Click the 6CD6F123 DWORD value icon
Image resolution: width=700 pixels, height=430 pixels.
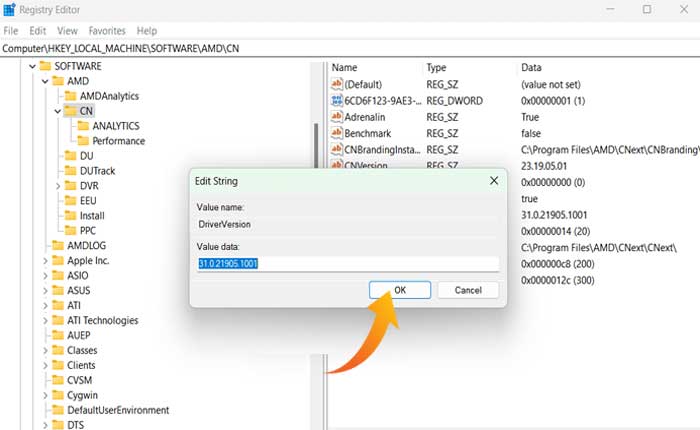point(337,101)
